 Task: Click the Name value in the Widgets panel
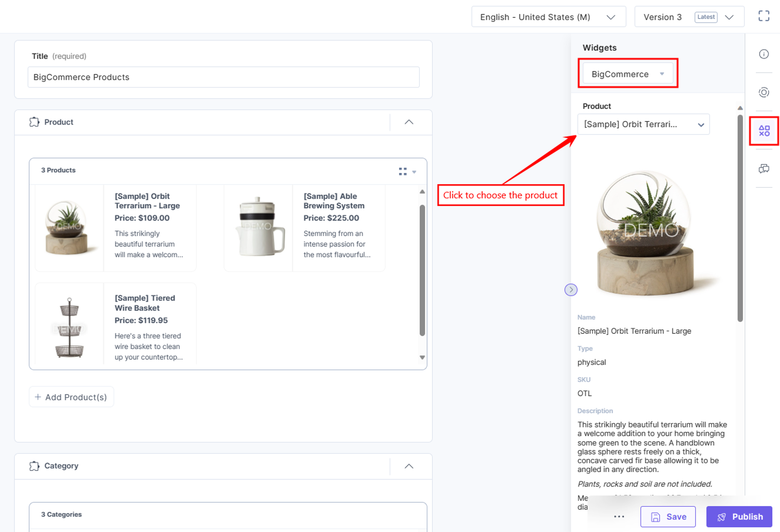(x=634, y=331)
